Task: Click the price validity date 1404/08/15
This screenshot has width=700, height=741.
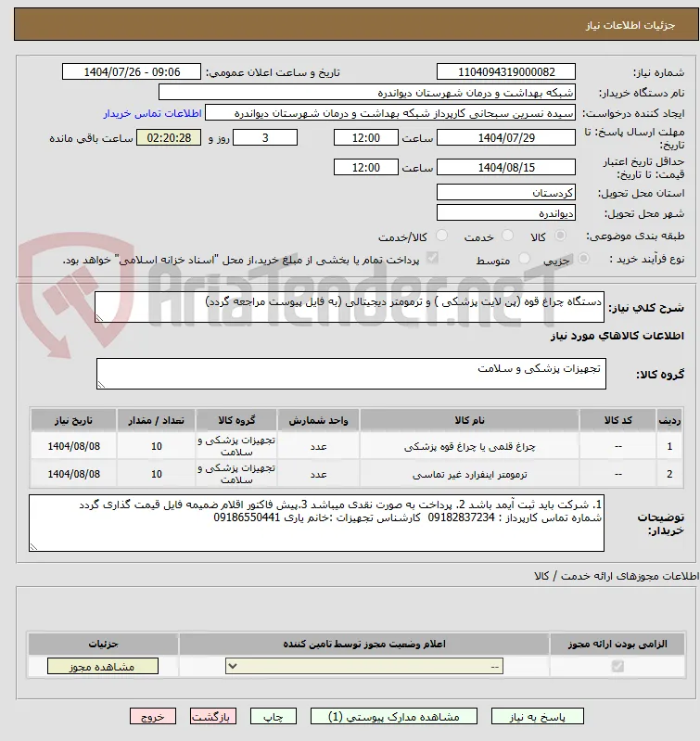Action: pyautogui.click(x=506, y=167)
